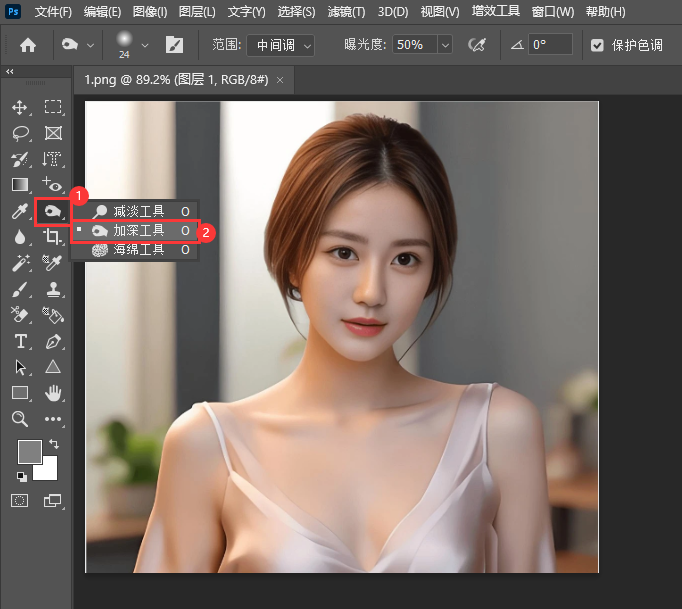Select the Clone Stamp tool
682x609 pixels.
tap(53, 289)
